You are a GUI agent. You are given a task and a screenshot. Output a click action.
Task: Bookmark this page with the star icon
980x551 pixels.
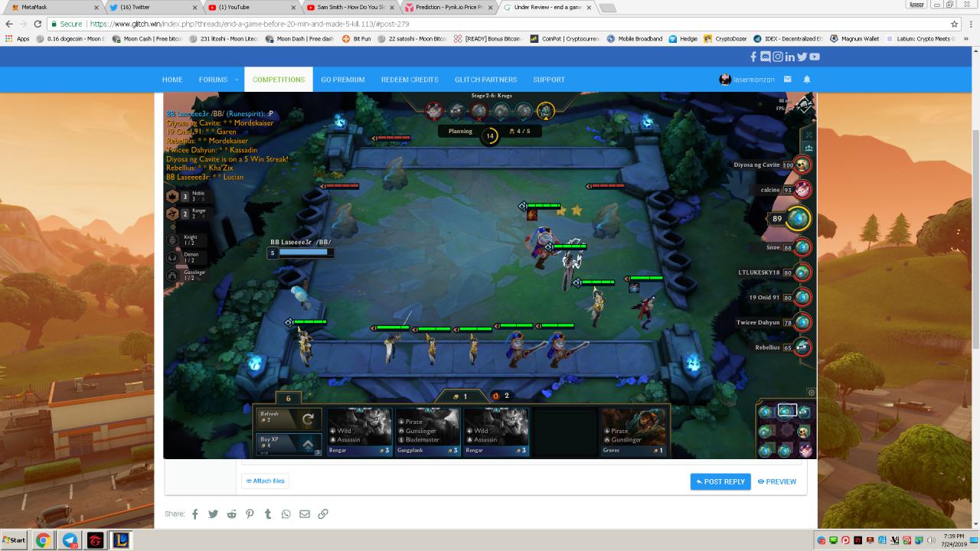tap(954, 24)
